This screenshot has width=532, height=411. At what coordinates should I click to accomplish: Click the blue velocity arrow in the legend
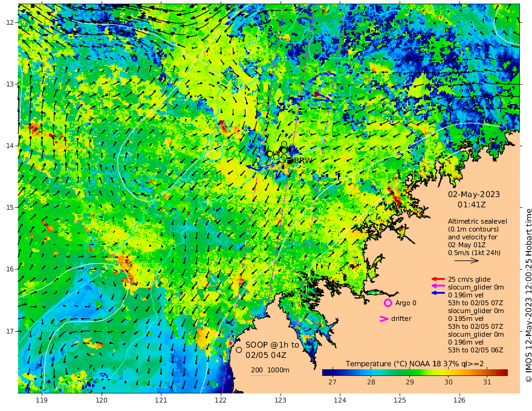click(438, 293)
